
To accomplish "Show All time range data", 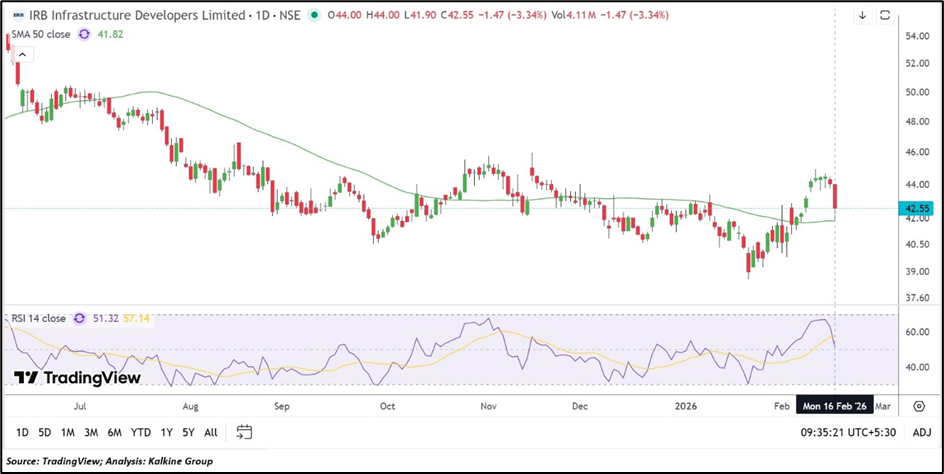I will coord(210,432).
